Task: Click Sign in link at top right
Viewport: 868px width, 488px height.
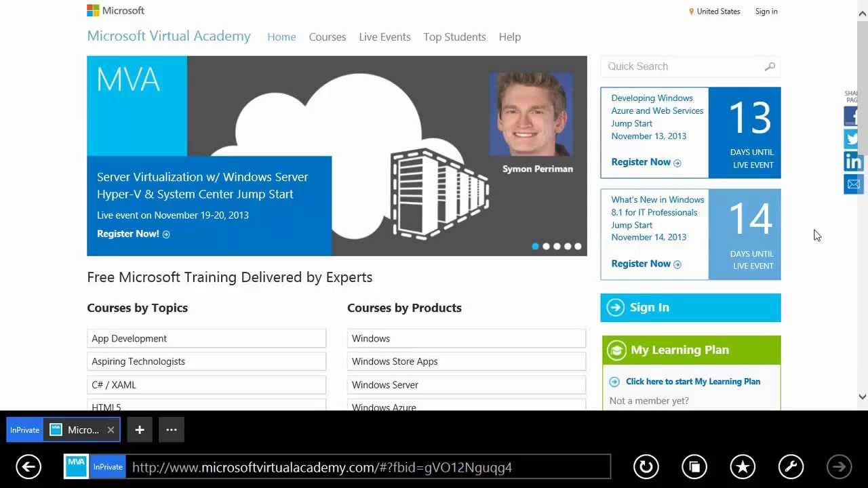Action: 766,12
